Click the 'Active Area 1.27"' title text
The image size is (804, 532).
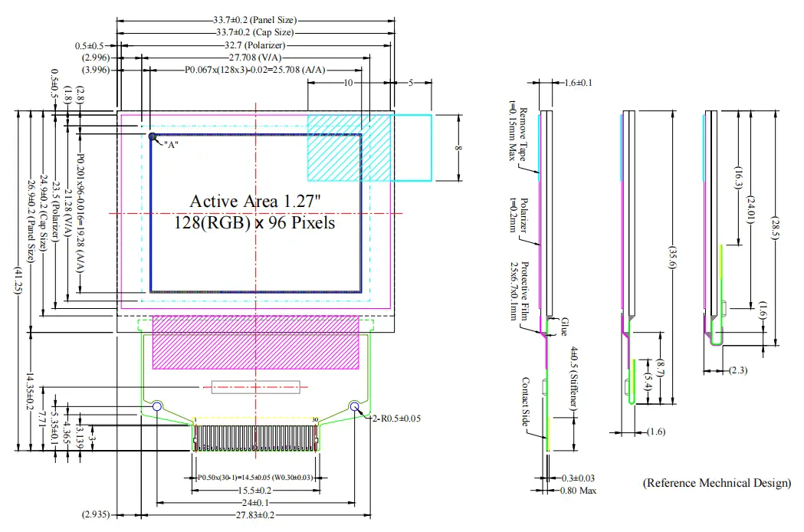[x=255, y=201]
